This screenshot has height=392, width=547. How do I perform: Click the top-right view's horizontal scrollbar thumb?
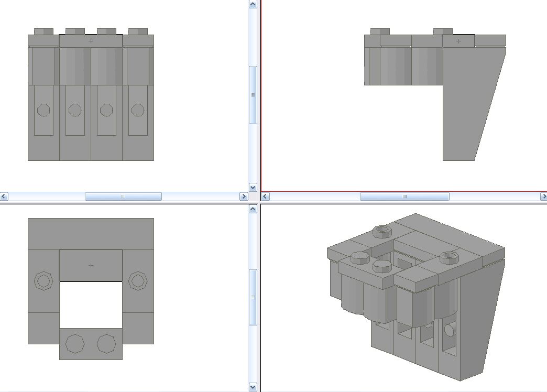(x=404, y=197)
